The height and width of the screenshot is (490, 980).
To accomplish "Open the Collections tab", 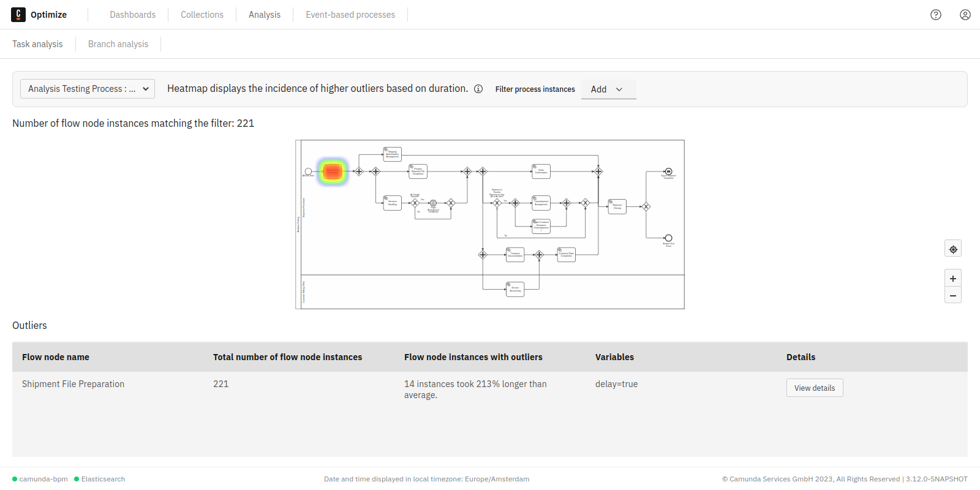I will (202, 15).
